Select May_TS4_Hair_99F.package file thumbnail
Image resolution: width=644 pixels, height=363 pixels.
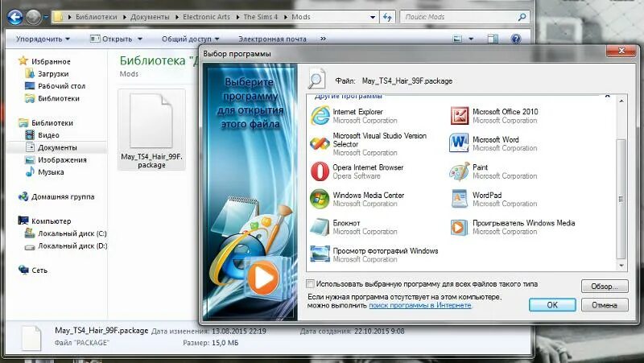click(x=151, y=129)
